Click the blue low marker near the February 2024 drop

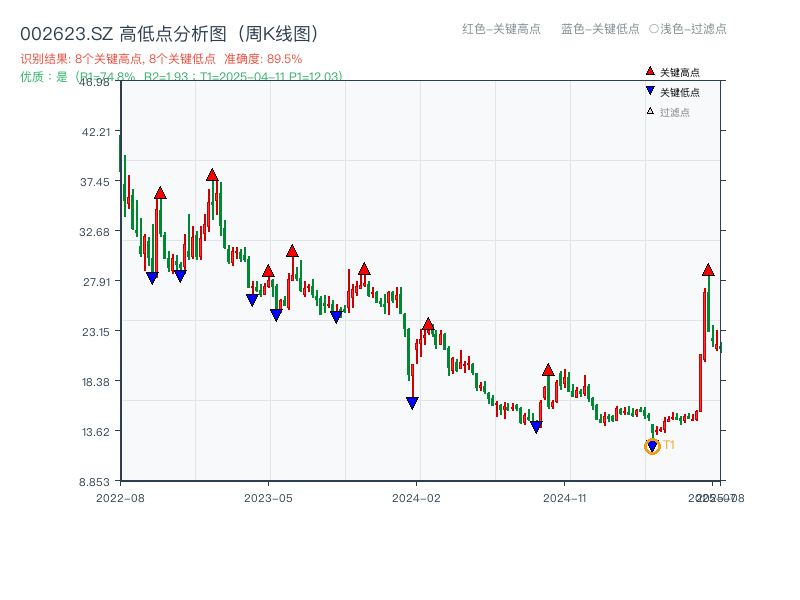pos(413,401)
